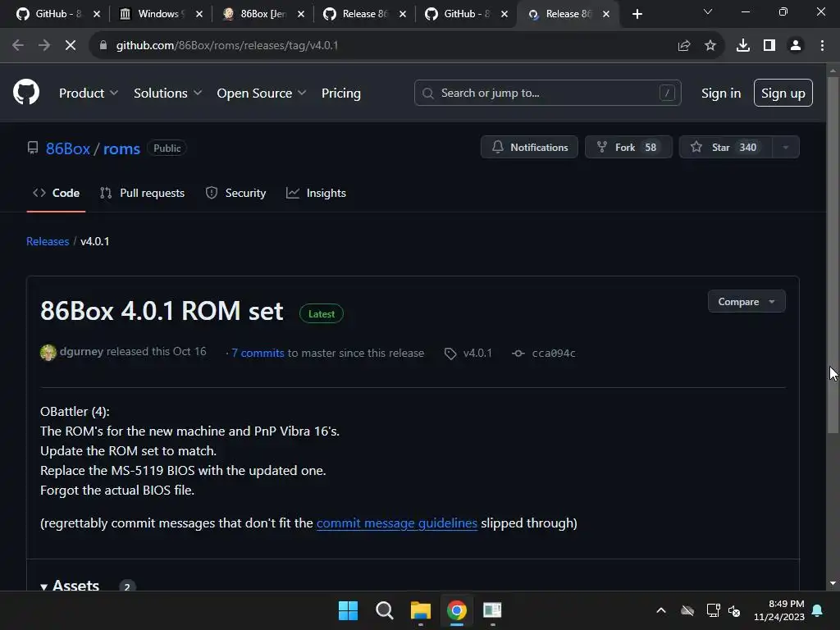Open the tab search chevron
This screenshot has width=840, height=630.
[x=708, y=11]
